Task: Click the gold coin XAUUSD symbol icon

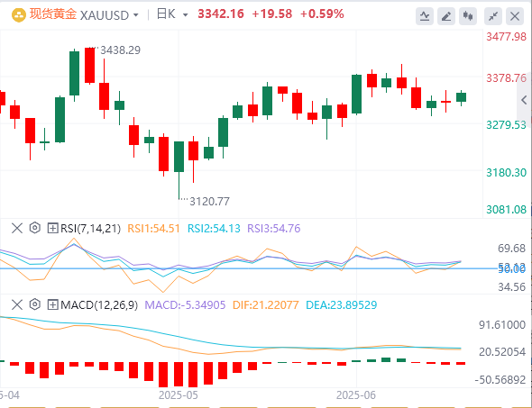Action: pos(19,15)
